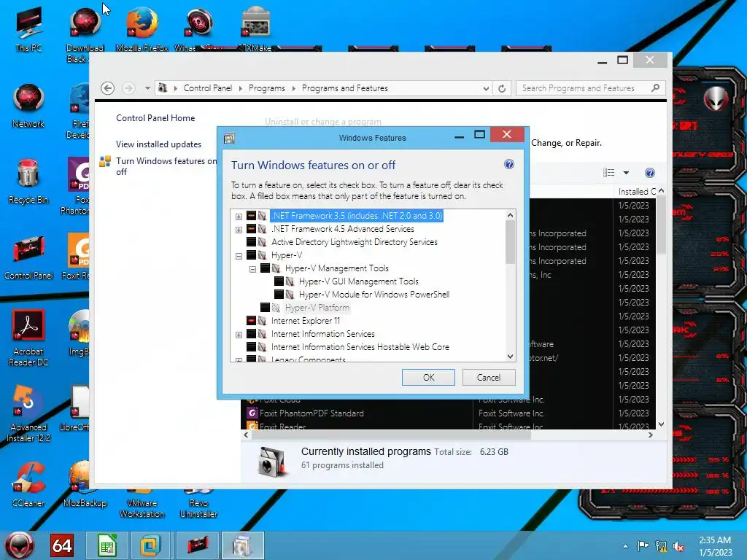Refresh the Programs and Features view
This screenshot has width=747, height=560.
(x=502, y=88)
